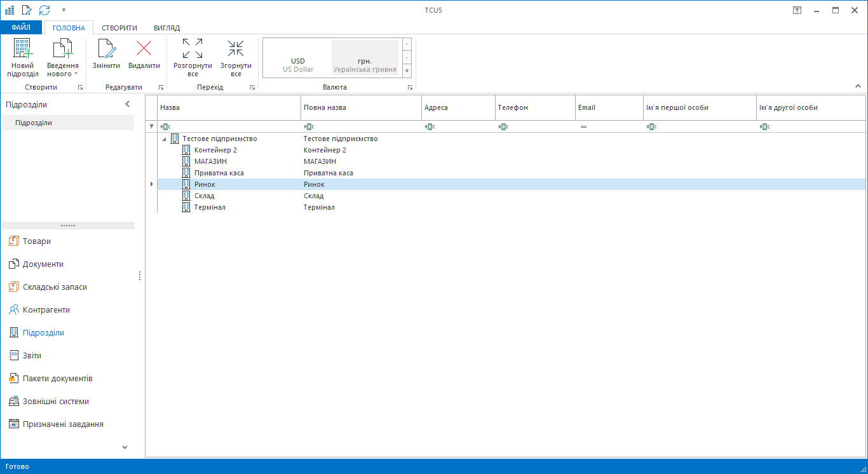Click the TCU5 app icon in title bar
This screenshot has width=868, height=474.
pos(10,10)
